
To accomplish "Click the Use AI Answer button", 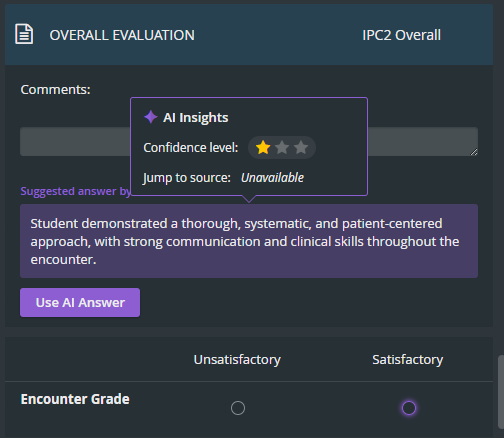I will coord(80,302).
